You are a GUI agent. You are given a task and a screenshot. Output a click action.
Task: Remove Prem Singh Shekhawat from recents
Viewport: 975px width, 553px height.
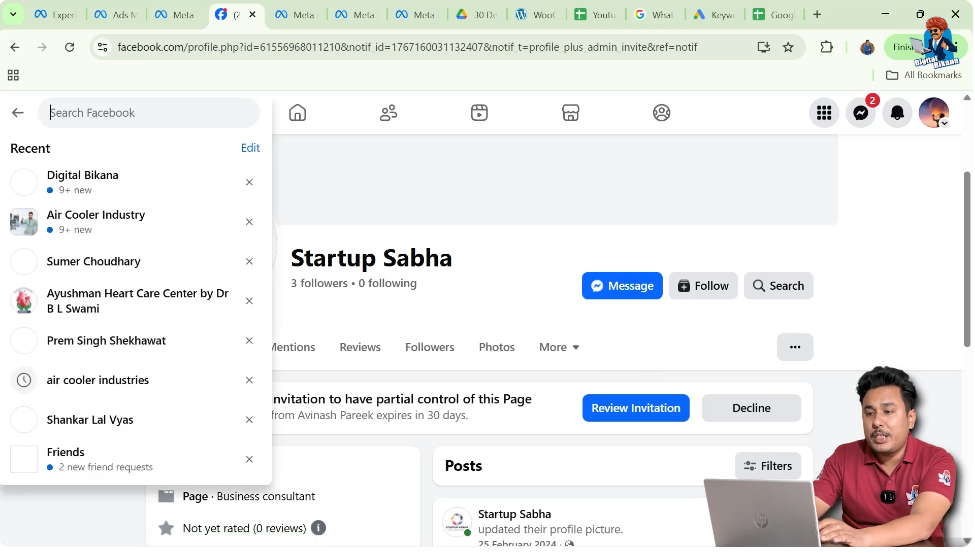click(249, 341)
